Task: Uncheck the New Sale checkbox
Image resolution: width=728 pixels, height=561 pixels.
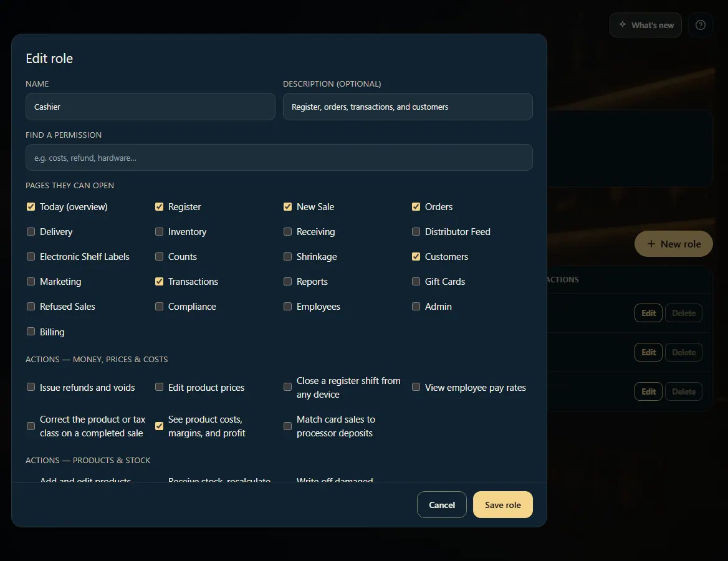Action: click(x=287, y=207)
